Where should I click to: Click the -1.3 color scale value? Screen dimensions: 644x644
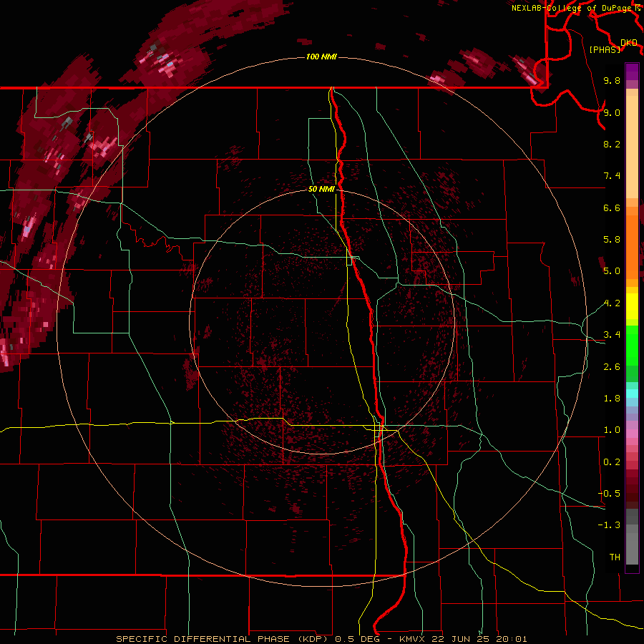pos(609,525)
